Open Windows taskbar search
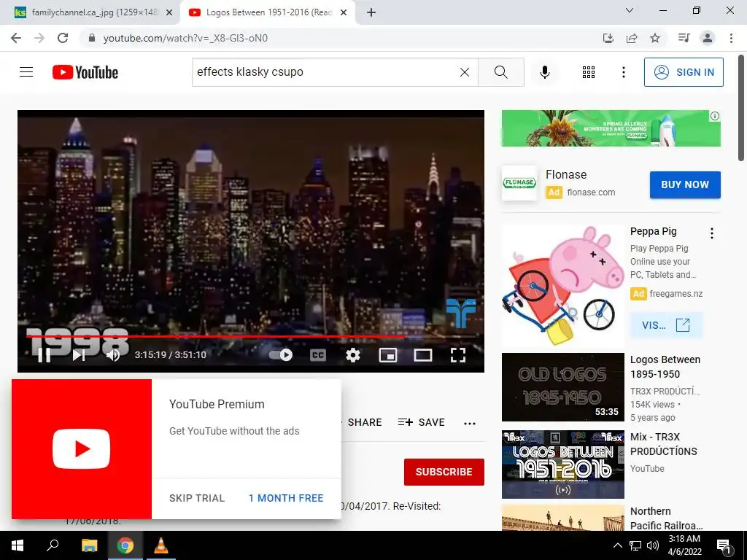Viewport: 747px width, 560px height. click(x=53, y=545)
